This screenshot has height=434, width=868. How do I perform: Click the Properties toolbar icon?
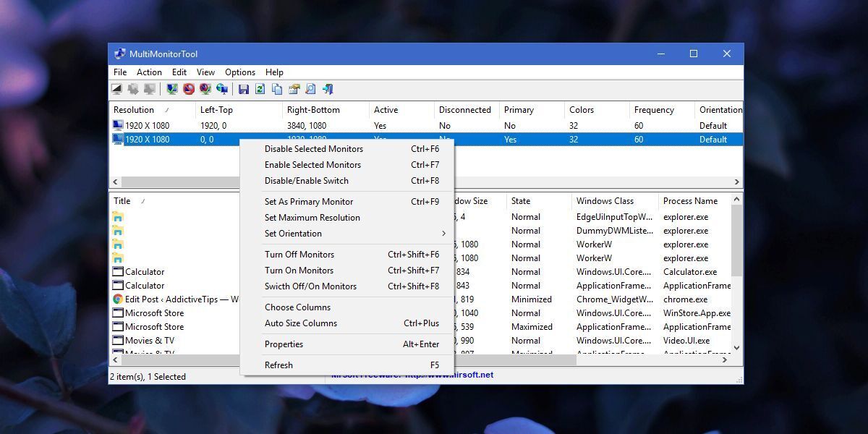(x=294, y=89)
